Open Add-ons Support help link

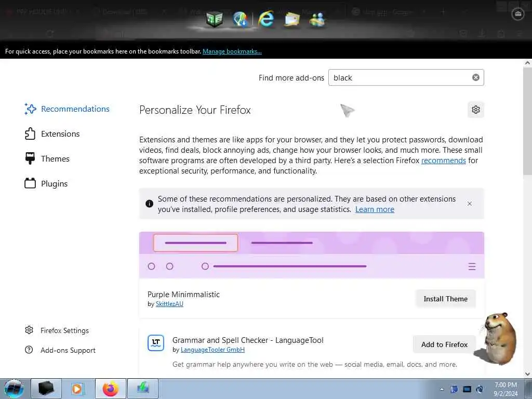tap(60, 350)
